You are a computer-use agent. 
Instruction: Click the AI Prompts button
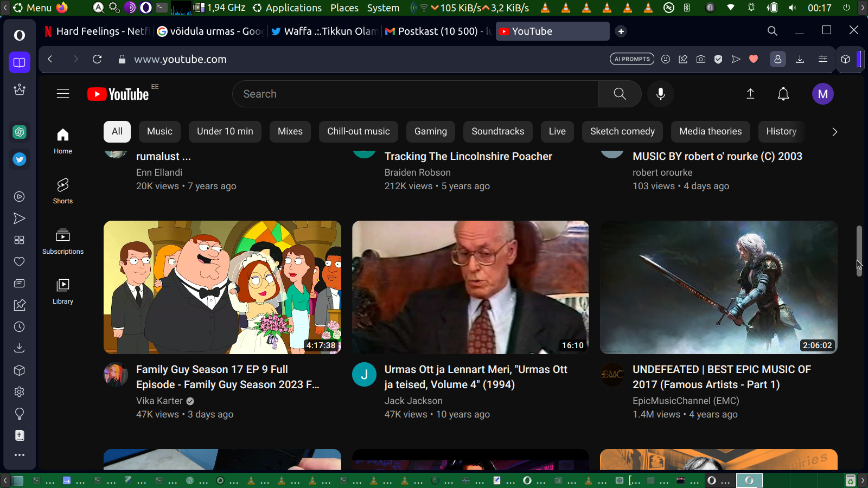click(632, 59)
